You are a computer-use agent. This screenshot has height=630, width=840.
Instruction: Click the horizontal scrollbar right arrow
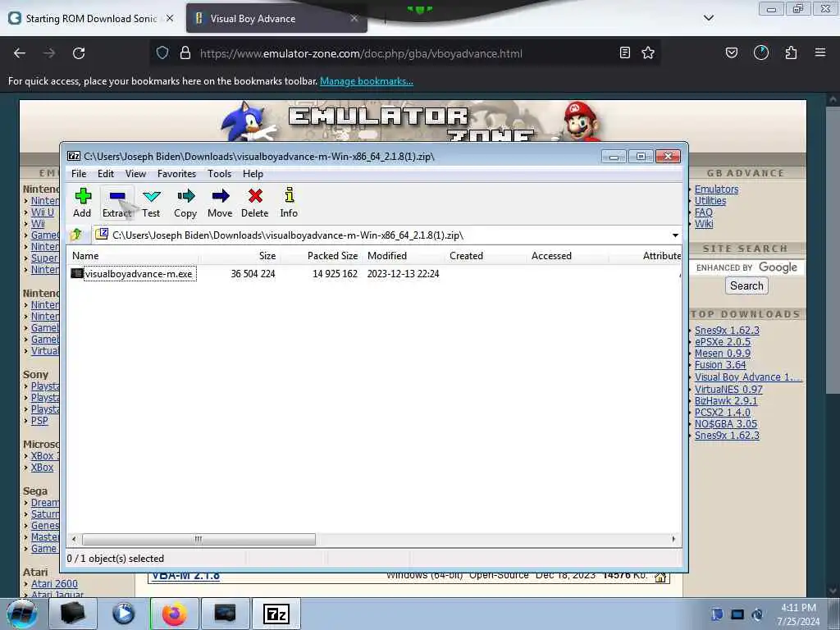[673, 539]
